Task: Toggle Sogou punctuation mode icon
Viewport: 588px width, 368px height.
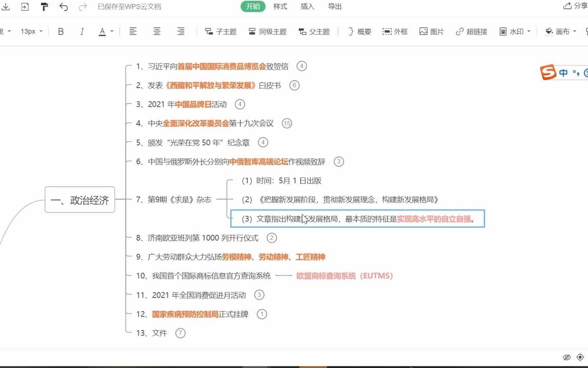Action: tap(576, 73)
